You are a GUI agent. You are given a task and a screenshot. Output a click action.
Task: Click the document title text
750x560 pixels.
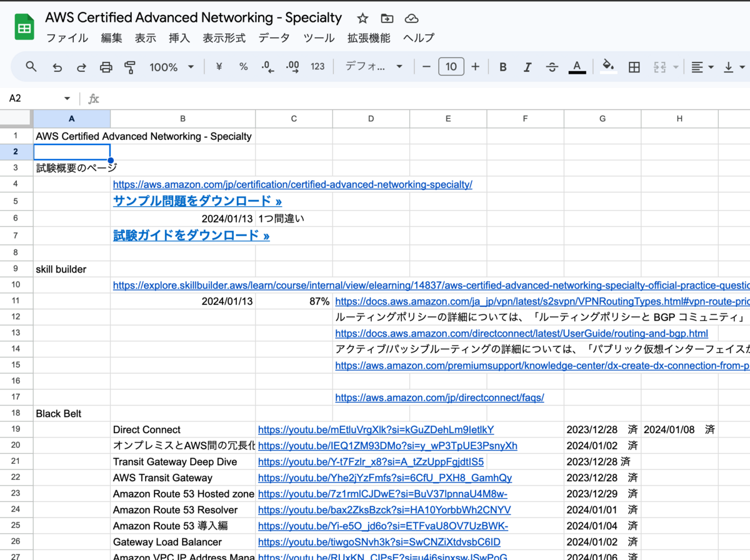click(x=193, y=17)
